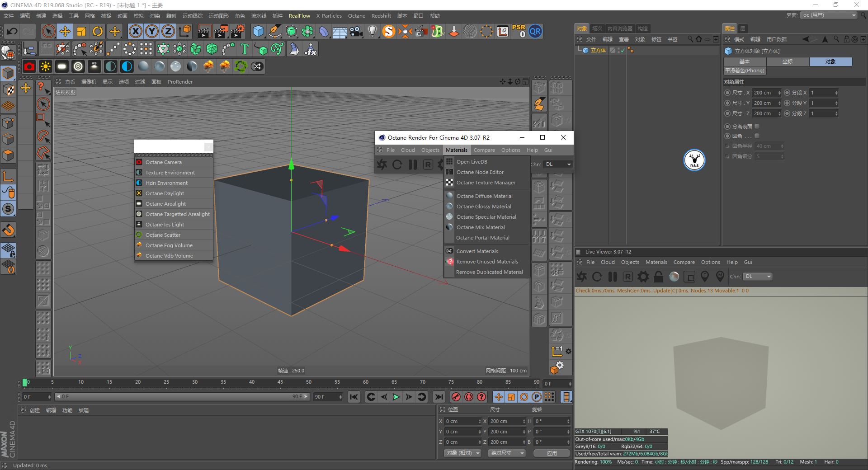This screenshot has width=868, height=470.
Task: Select the Move tool in the top toolbar
Action: click(x=65, y=31)
